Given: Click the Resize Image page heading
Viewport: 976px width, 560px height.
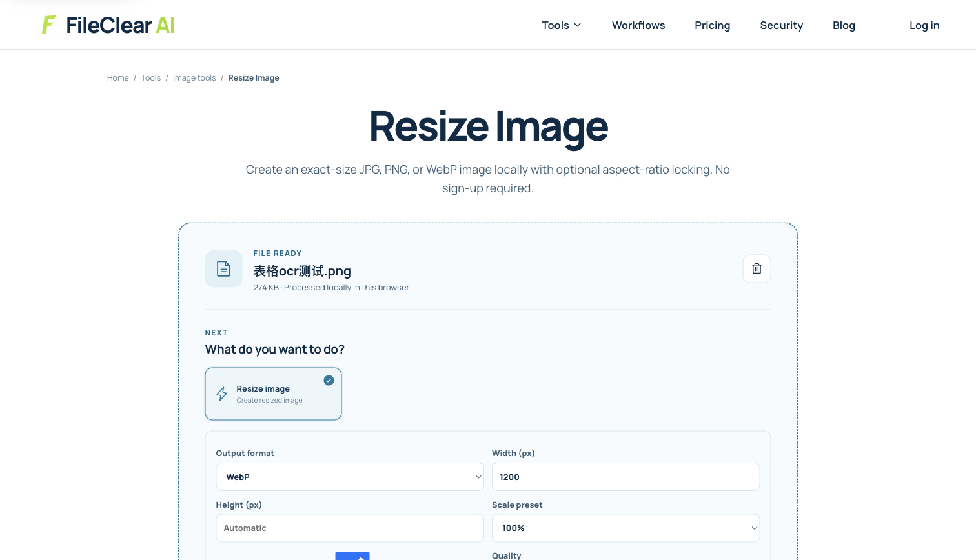Looking at the screenshot, I should tap(488, 126).
